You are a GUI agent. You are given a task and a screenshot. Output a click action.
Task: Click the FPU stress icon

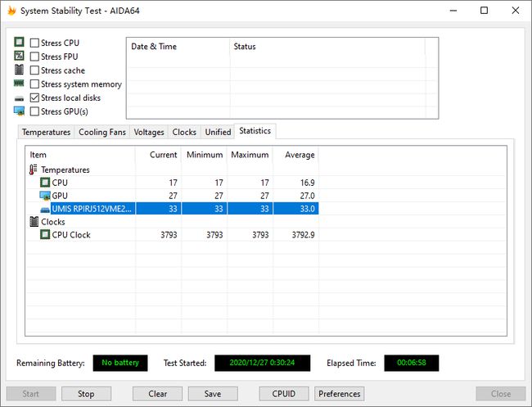click(19, 56)
